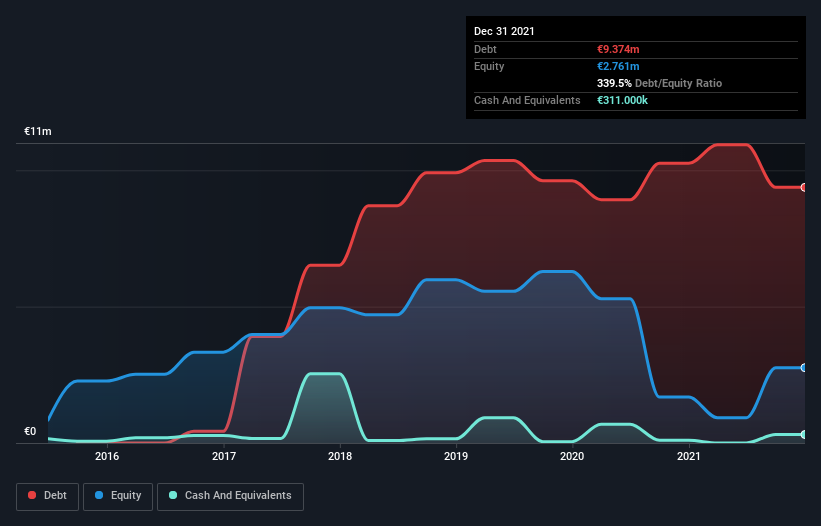This screenshot has height=526, width=821.
Task: Click the €2.761m equity value
Action: [618, 66]
